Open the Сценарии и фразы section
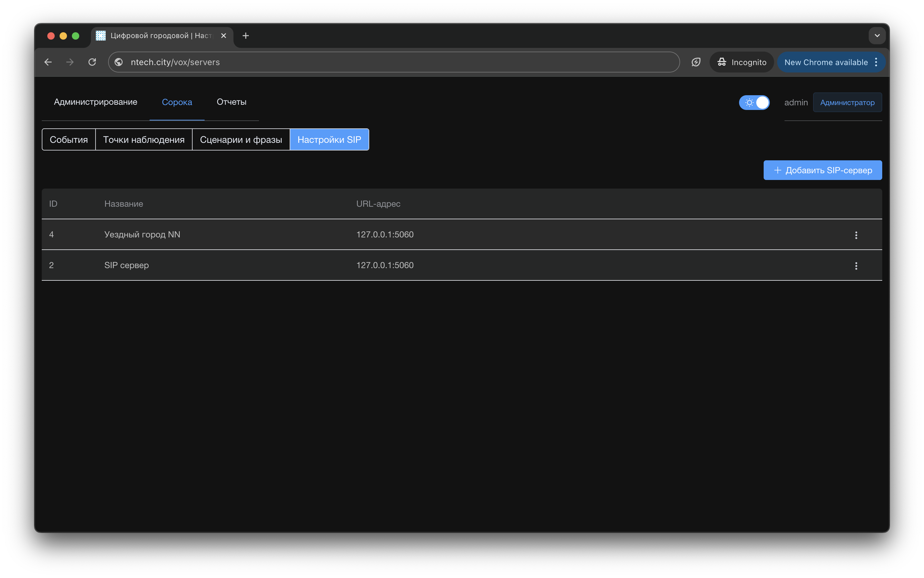924x578 pixels. (241, 139)
